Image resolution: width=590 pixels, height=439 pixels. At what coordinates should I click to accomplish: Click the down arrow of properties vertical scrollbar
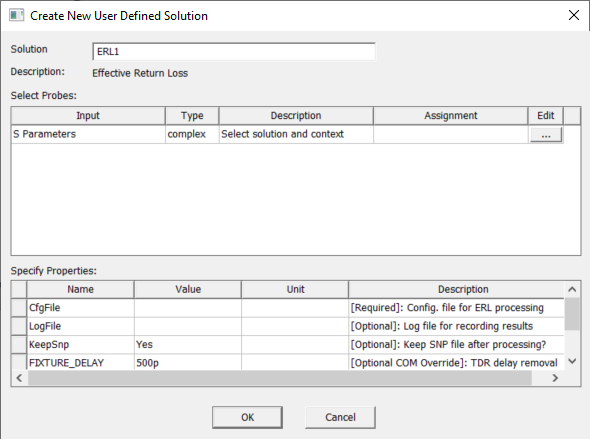click(572, 362)
